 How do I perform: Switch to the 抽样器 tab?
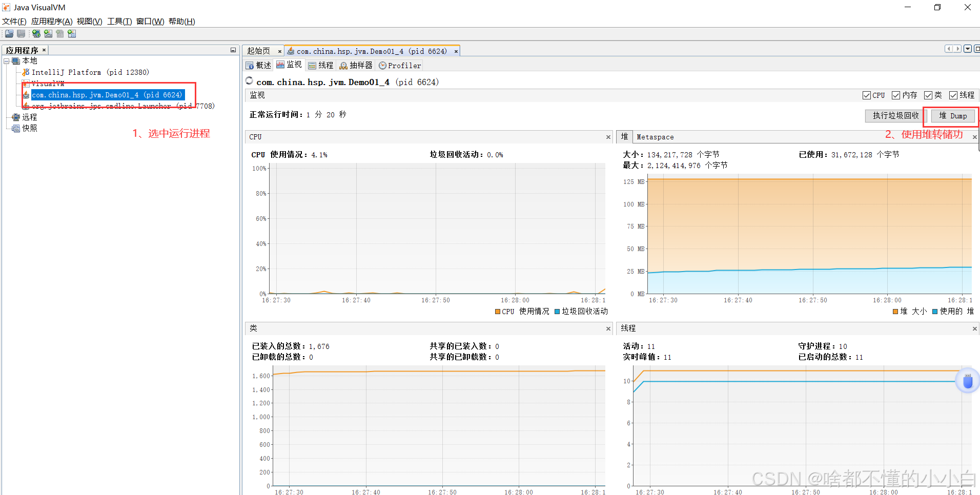[356, 66]
